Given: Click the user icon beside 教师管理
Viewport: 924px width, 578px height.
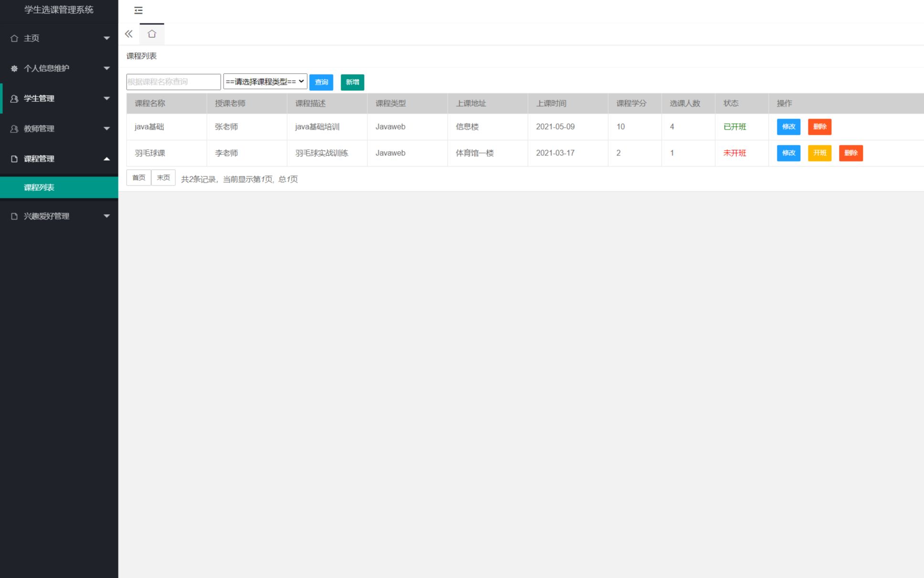Looking at the screenshot, I should click(x=14, y=129).
